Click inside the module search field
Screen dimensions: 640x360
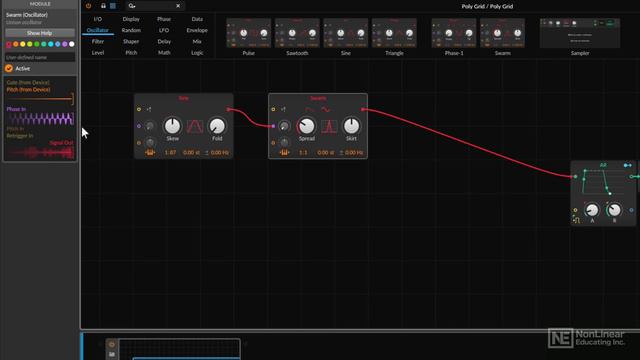coord(155,6)
